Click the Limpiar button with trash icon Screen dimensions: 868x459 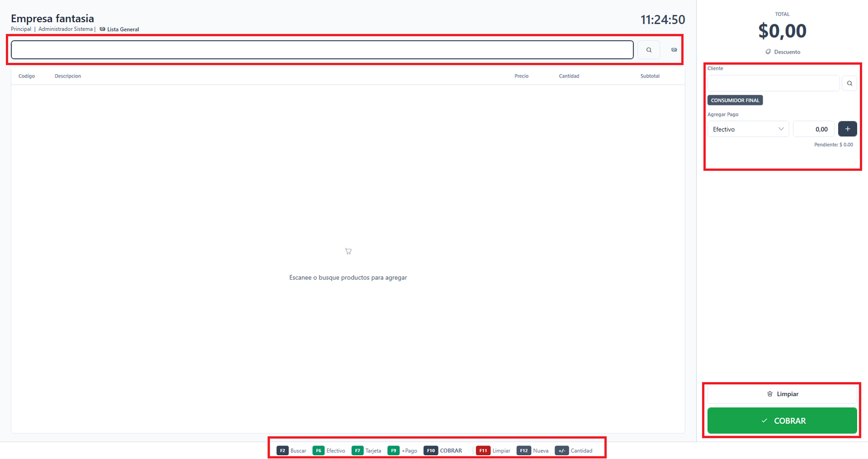point(782,394)
